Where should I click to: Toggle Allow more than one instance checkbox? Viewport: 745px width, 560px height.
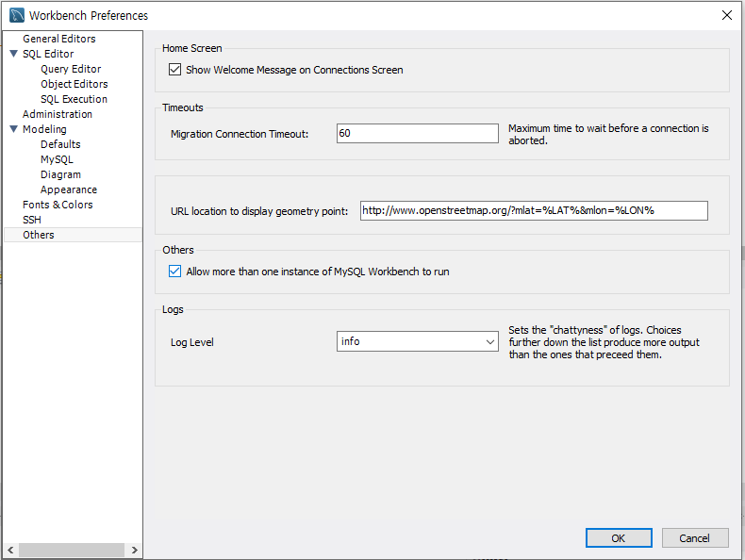[x=174, y=272]
